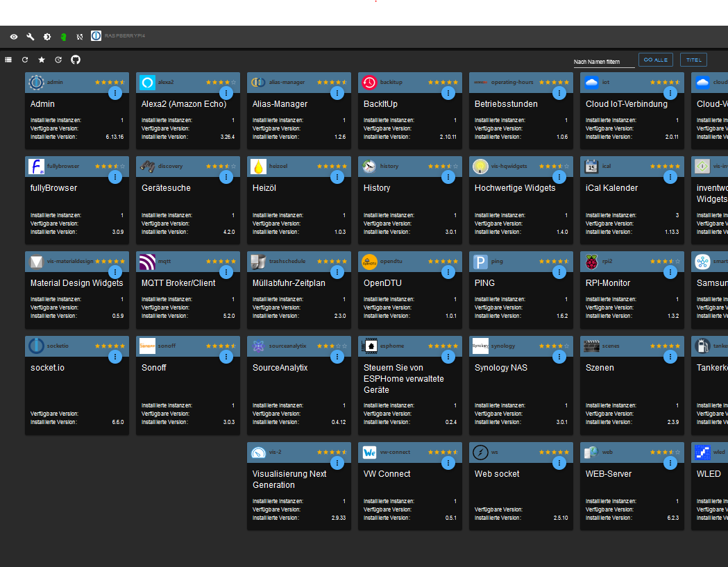Open the three-dot menu on the Admin card
Screen dimensions: 728x567
pyautogui.click(x=115, y=93)
